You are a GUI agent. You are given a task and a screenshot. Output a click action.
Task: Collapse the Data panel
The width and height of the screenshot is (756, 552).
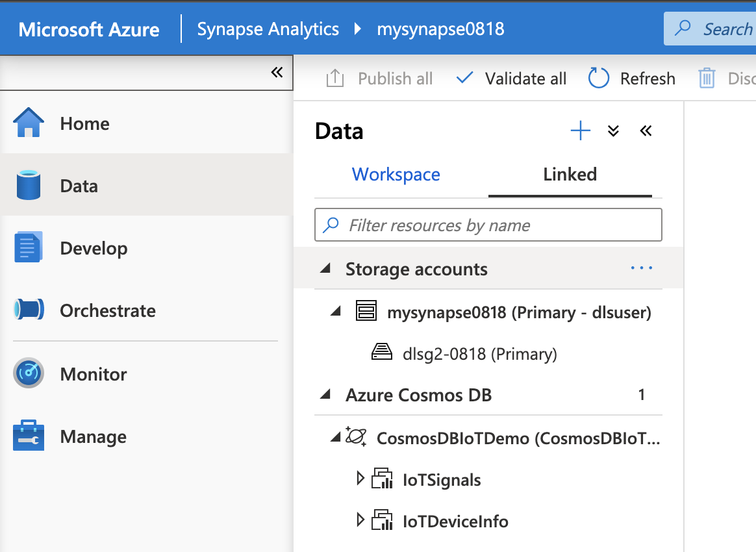[x=645, y=131]
